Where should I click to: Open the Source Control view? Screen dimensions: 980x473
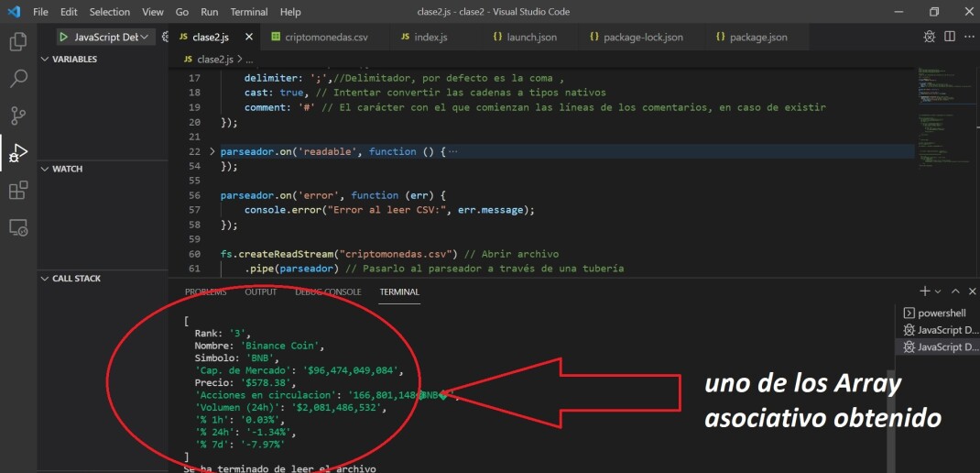18,115
